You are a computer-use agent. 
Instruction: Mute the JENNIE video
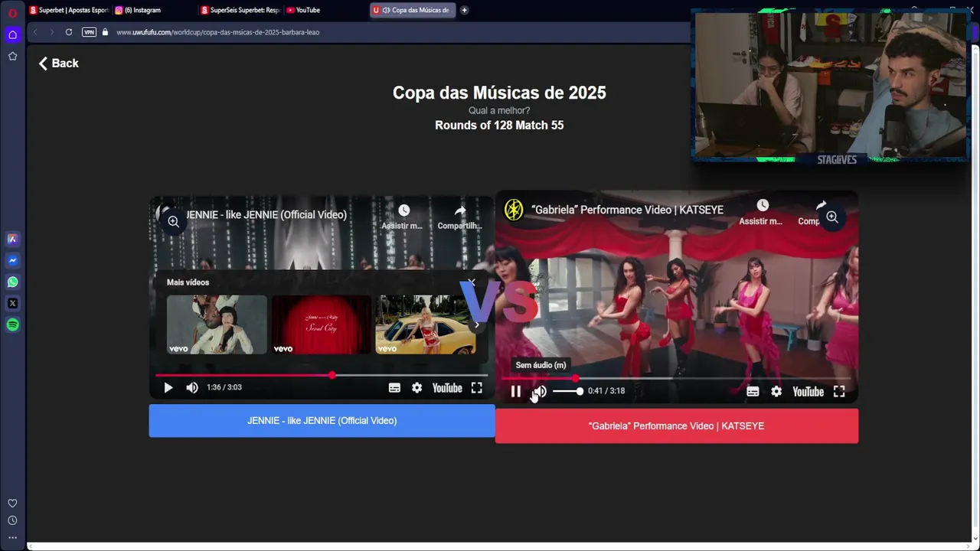(x=192, y=388)
